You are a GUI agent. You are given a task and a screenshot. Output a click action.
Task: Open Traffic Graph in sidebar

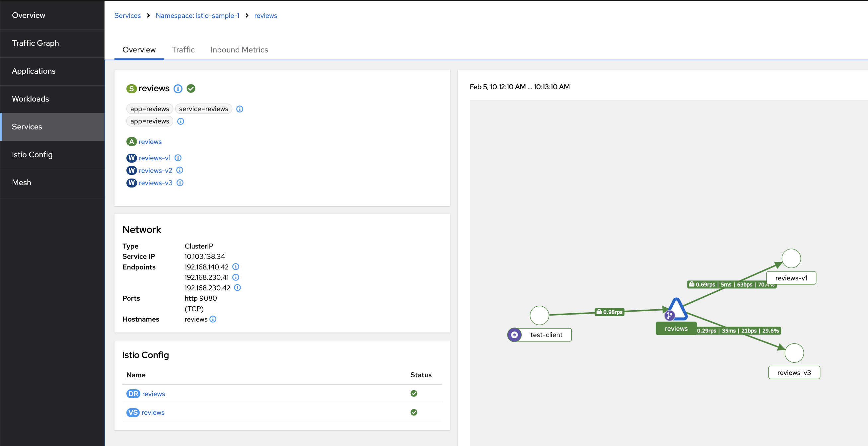point(36,43)
